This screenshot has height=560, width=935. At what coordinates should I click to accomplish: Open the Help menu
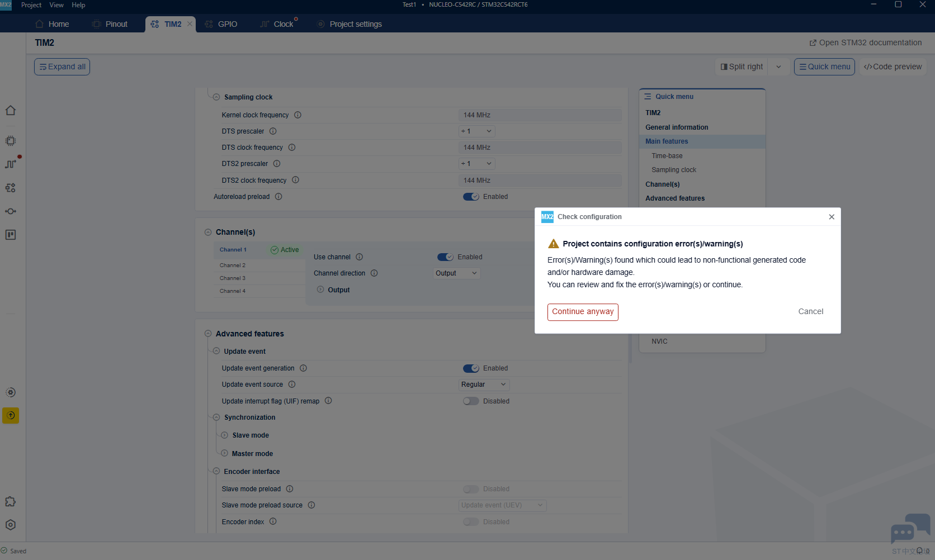click(x=78, y=5)
